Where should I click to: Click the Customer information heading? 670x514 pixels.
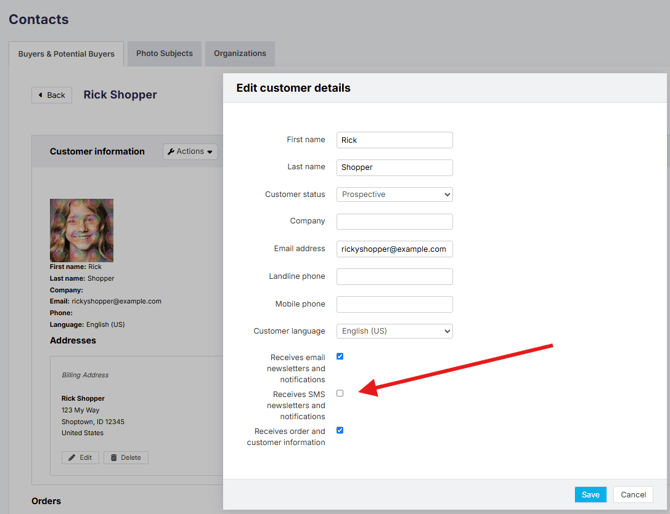click(x=97, y=151)
